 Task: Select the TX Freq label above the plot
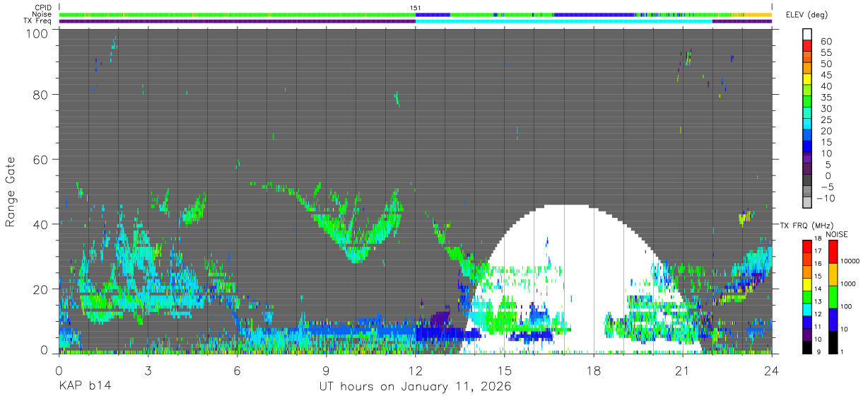pyautogui.click(x=38, y=21)
